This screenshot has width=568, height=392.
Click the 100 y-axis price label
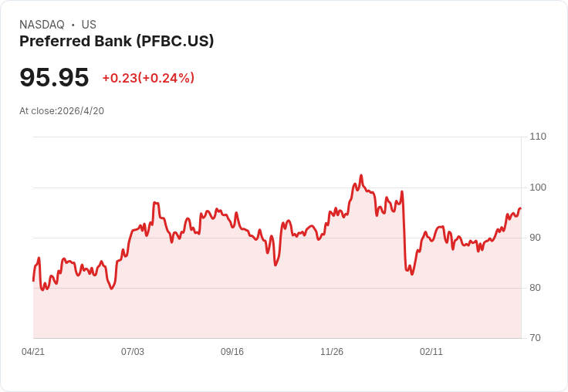tap(538, 188)
